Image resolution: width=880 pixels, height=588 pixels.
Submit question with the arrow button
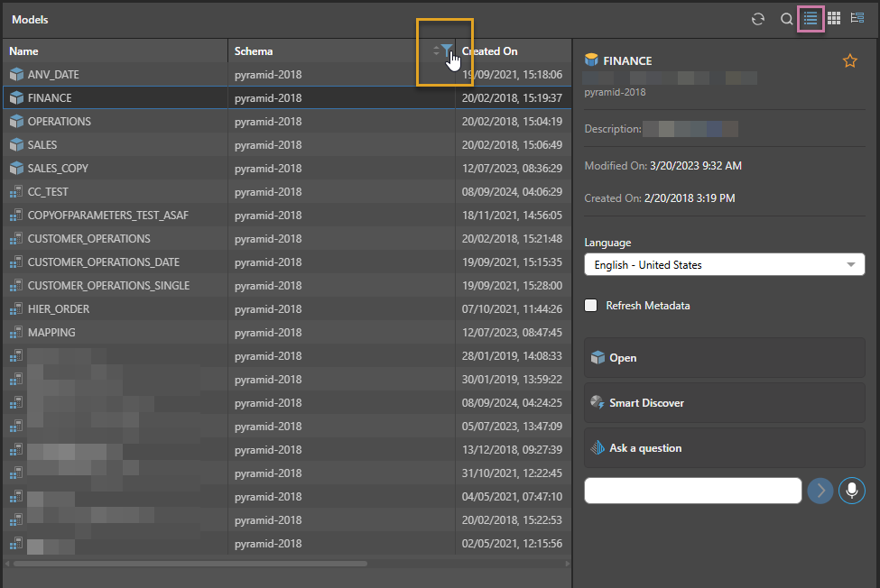tap(820, 491)
